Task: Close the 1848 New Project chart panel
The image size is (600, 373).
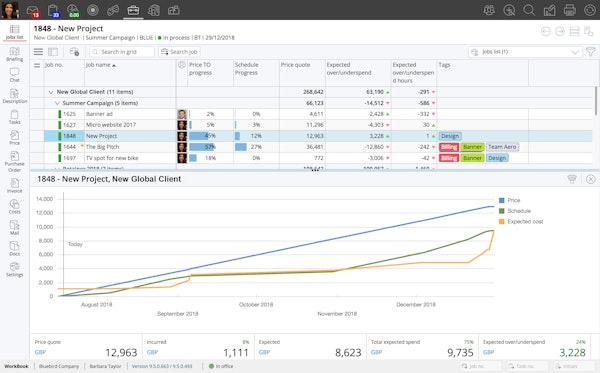Action: tap(591, 179)
